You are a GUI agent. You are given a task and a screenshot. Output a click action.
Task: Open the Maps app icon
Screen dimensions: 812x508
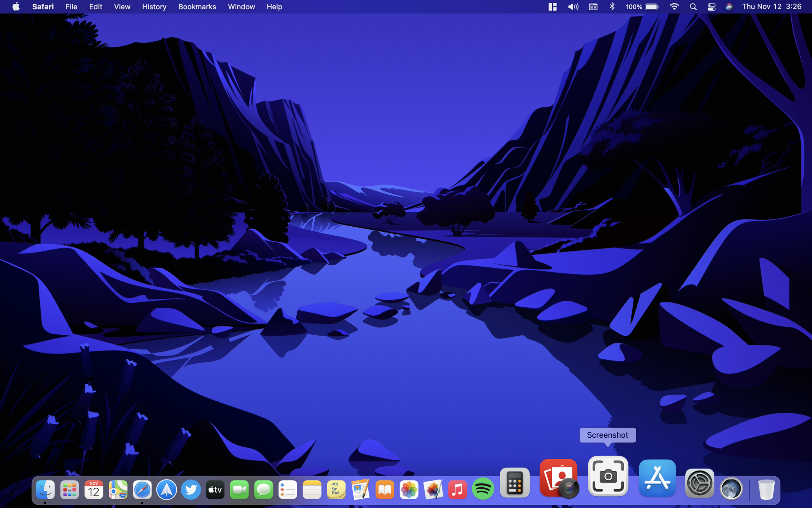pyautogui.click(x=118, y=490)
